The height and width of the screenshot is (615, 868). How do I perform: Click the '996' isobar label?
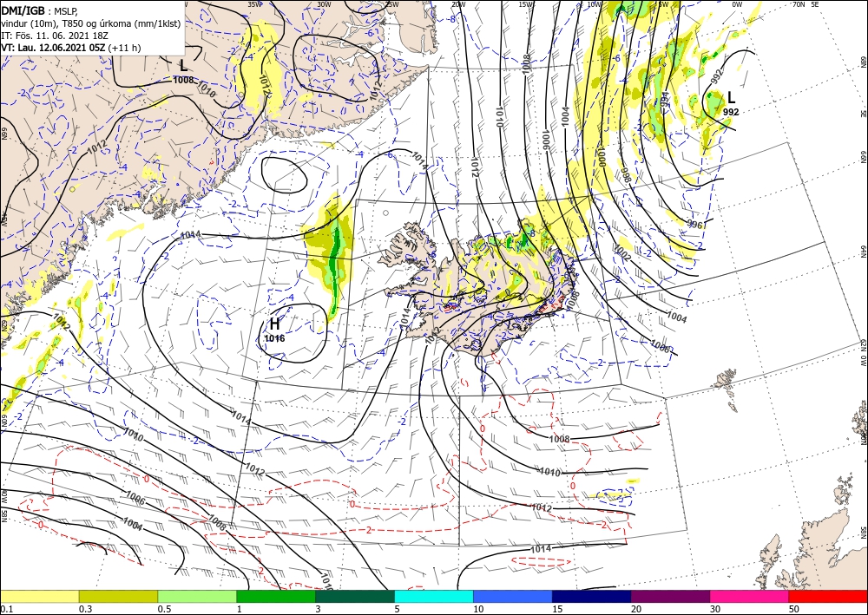694,224
